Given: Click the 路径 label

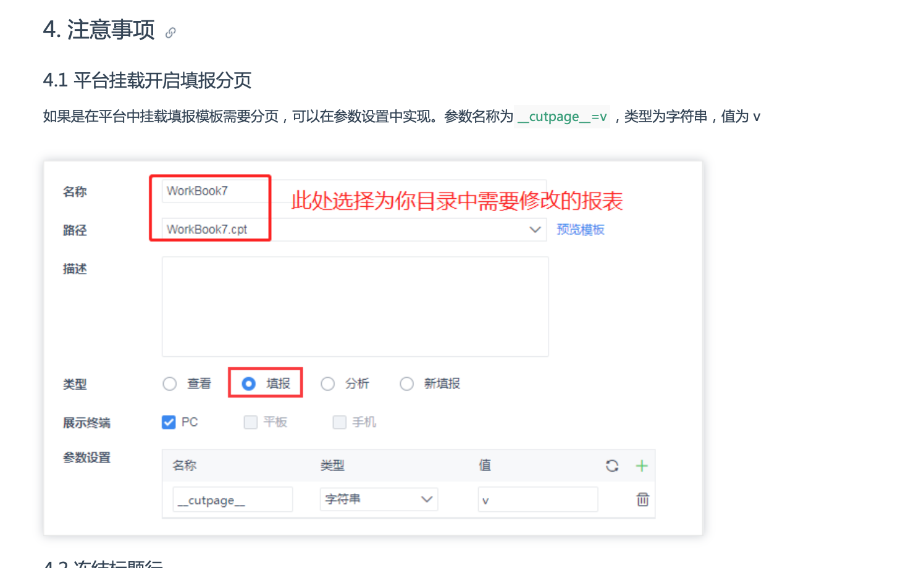Looking at the screenshot, I should (x=75, y=230).
